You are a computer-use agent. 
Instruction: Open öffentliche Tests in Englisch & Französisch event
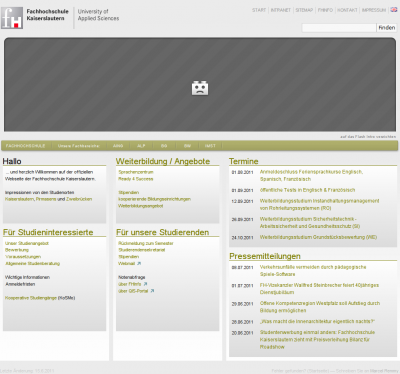tap(307, 190)
